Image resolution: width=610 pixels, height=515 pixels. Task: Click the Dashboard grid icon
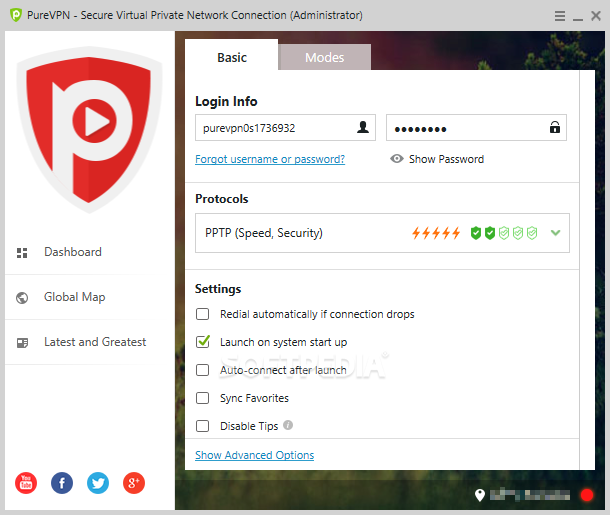[x=22, y=253]
